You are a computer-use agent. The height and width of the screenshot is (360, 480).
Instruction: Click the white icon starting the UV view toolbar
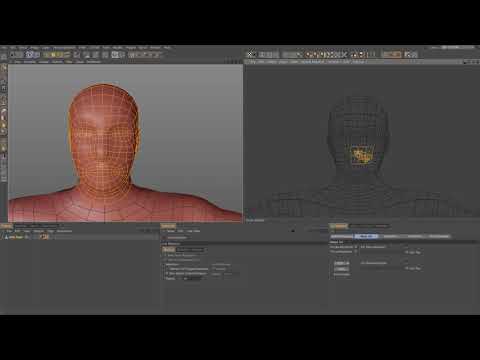(x=251, y=54)
